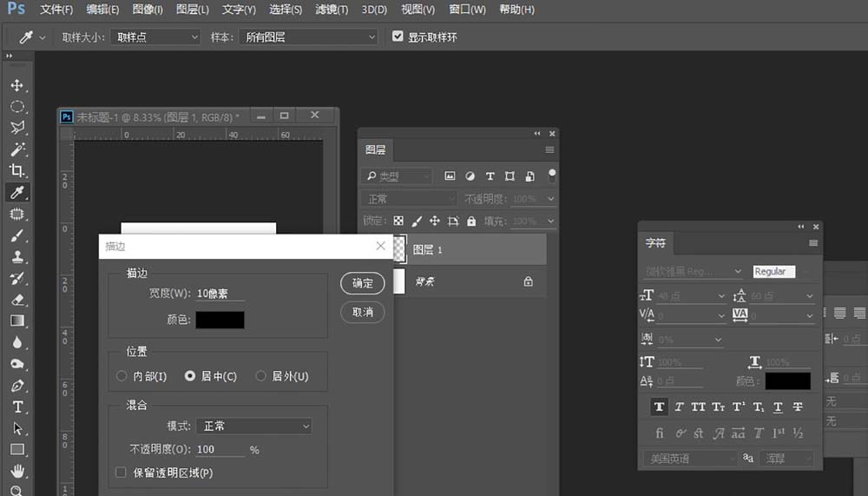Choose 内部(I) stroke position
868x496 pixels.
click(122, 376)
